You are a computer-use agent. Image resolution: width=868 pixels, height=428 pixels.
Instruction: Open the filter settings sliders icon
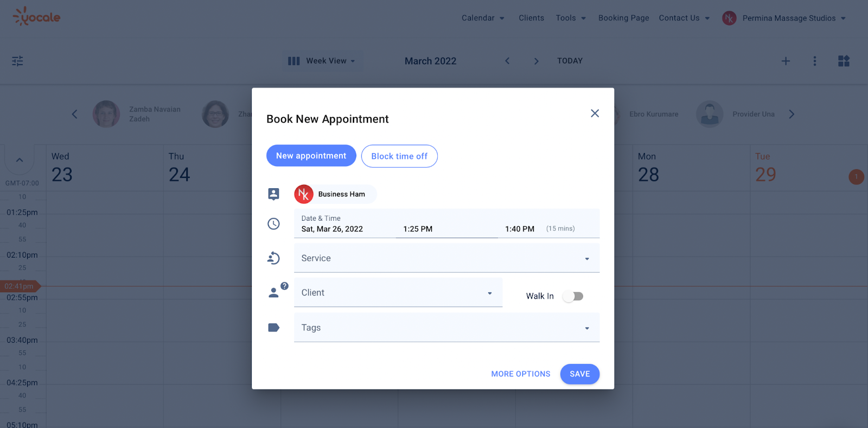(18, 61)
